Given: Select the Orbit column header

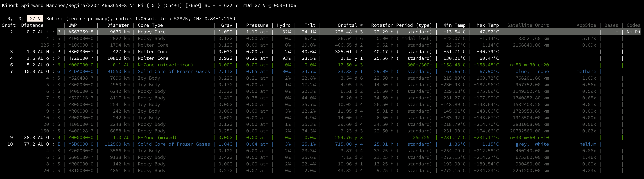Looking at the screenshot, I should [9, 25].
